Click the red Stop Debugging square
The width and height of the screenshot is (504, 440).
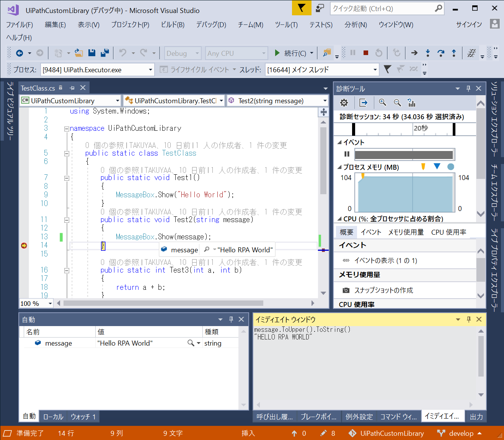366,53
